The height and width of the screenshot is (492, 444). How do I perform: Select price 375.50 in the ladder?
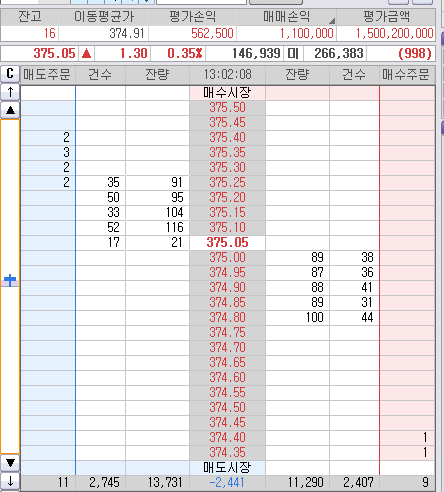point(227,107)
